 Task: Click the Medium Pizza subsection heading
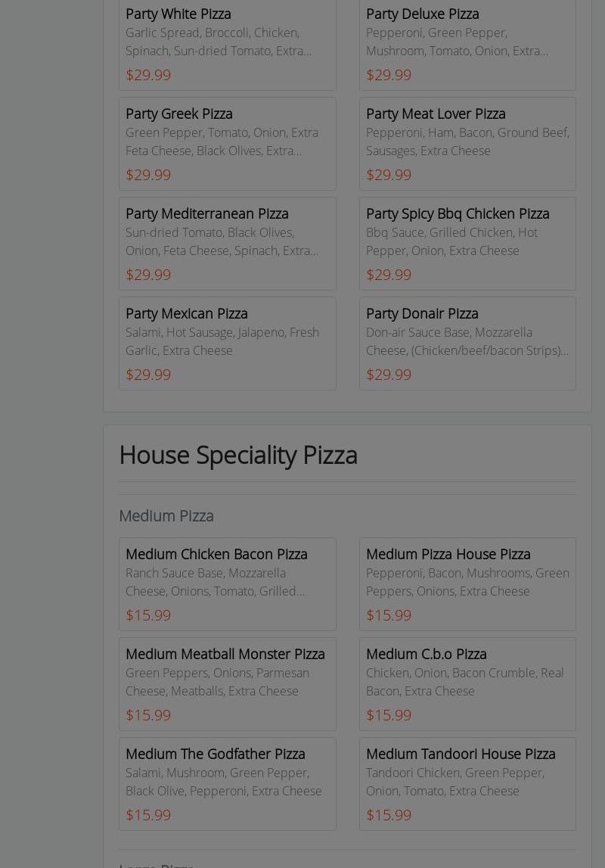point(166,515)
